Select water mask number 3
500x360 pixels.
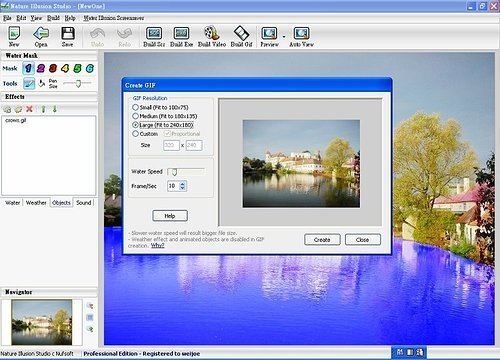click(53, 68)
